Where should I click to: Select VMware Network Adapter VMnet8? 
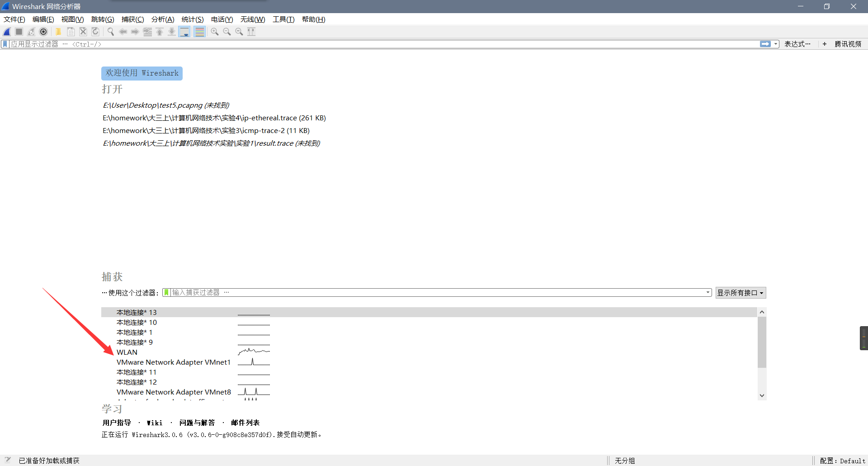click(x=429, y=392)
